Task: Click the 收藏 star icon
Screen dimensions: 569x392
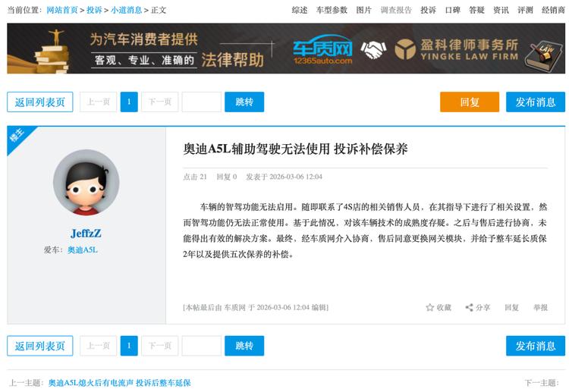Action: (x=429, y=307)
